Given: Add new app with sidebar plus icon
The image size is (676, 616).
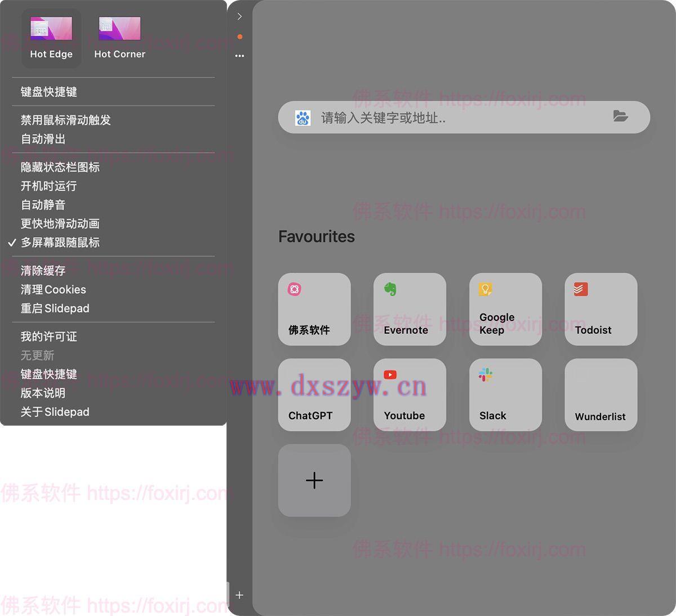Looking at the screenshot, I should click(x=239, y=595).
